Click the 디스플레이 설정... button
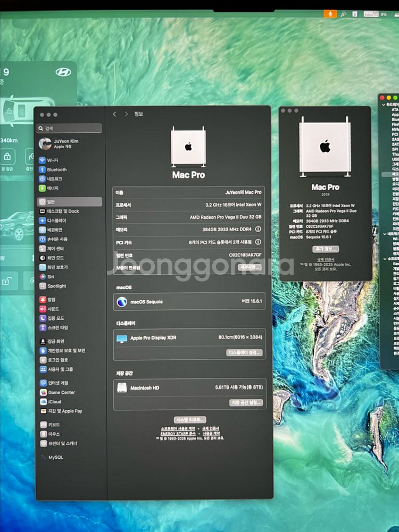 point(245,352)
